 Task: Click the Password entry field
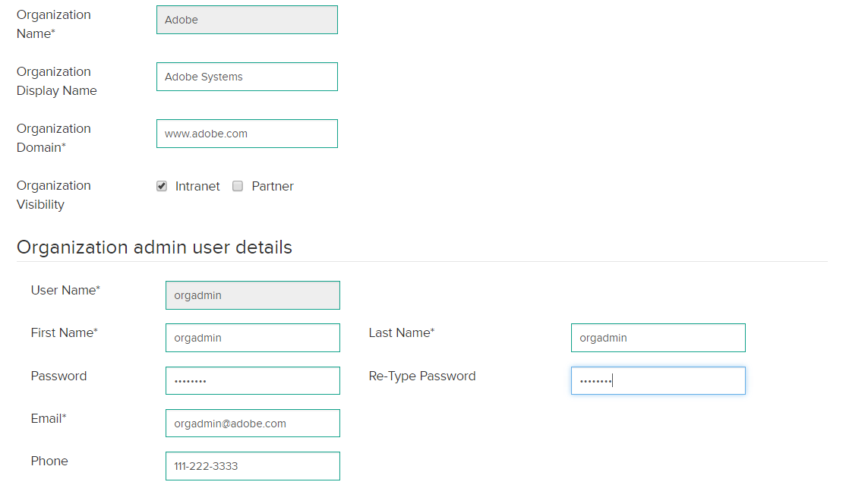(252, 380)
